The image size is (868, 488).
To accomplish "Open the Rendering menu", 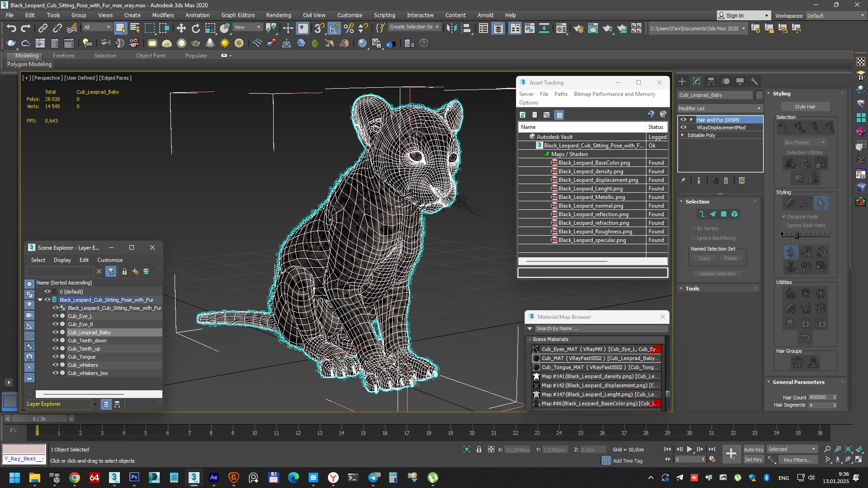I will coord(278,15).
